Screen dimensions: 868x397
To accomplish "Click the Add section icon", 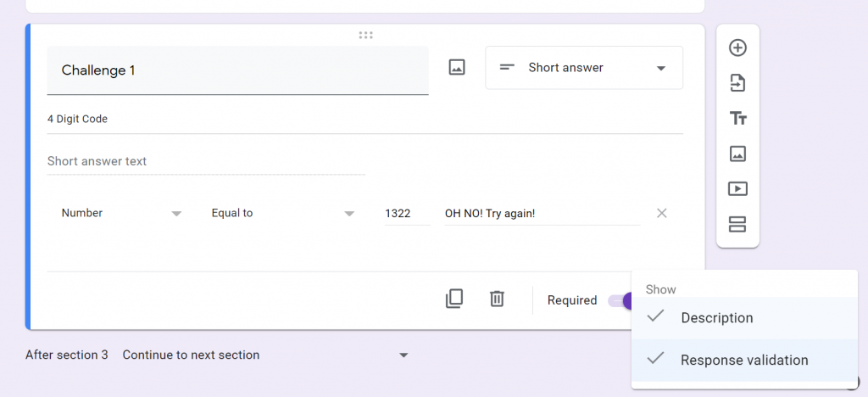I will (737, 224).
